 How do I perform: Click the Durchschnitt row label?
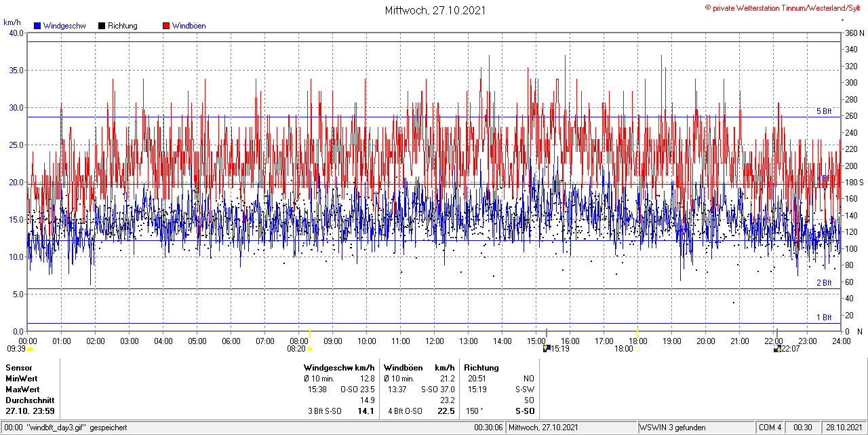[x=29, y=400]
